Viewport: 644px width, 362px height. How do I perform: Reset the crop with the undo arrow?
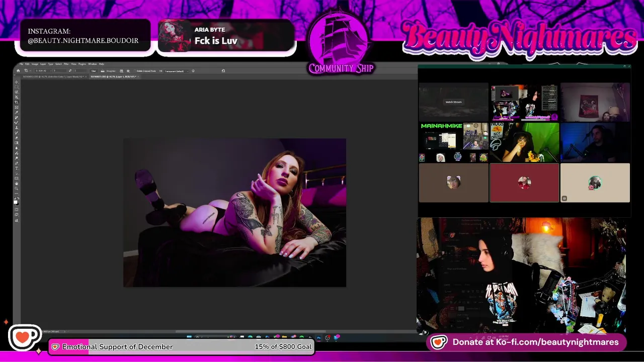[x=223, y=71]
